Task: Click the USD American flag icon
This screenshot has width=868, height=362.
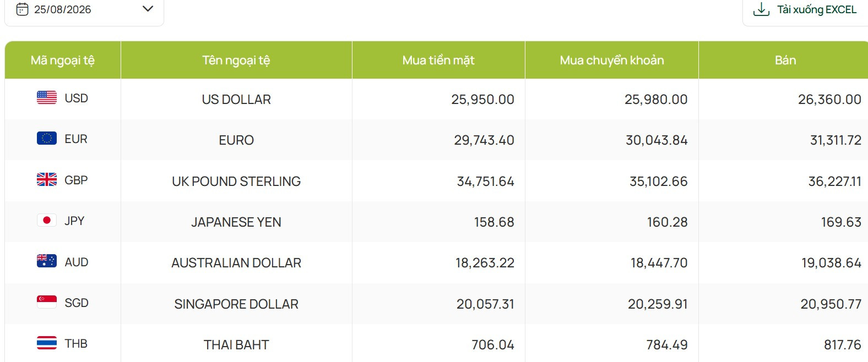Action: pyautogui.click(x=47, y=97)
